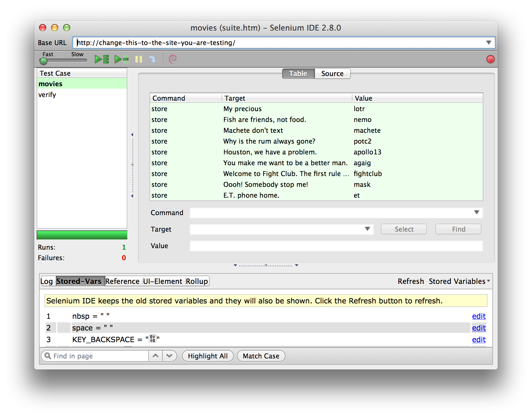
Task: Switch to Source view tab
Action: [x=332, y=74]
